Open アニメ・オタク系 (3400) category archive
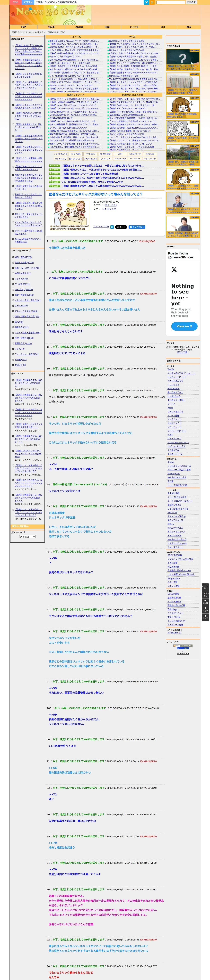 [x=26, y=311]
